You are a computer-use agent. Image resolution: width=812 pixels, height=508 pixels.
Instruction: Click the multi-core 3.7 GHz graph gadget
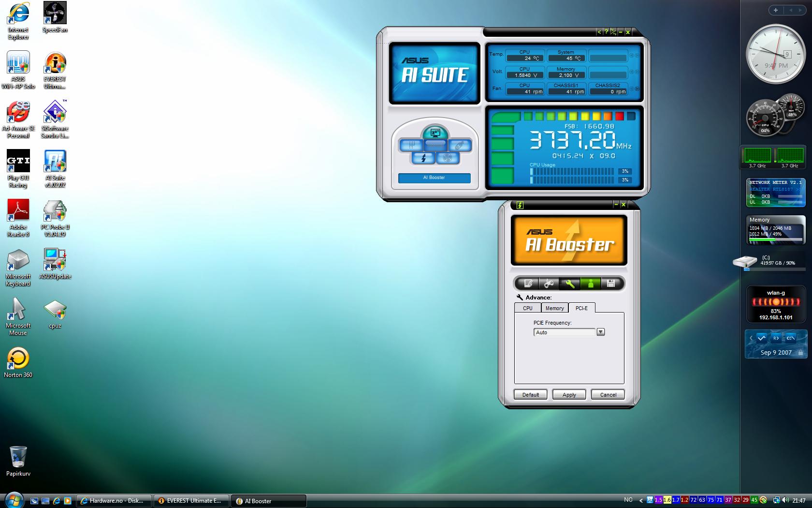click(774, 158)
